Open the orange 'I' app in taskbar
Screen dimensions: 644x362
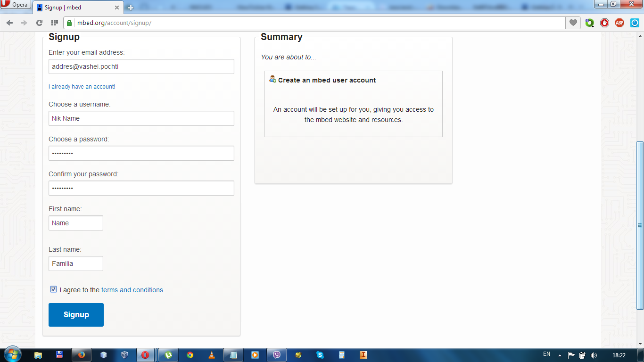tap(363, 355)
